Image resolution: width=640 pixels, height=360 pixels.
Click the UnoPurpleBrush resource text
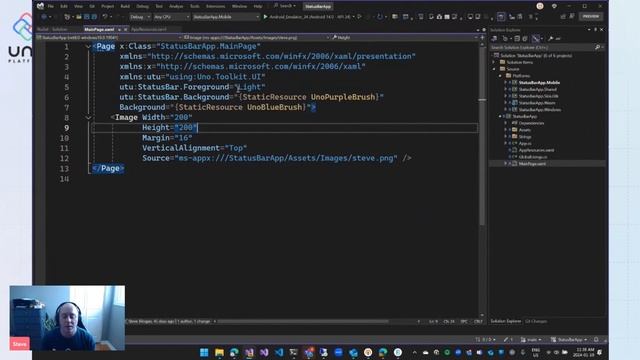point(343,97)
